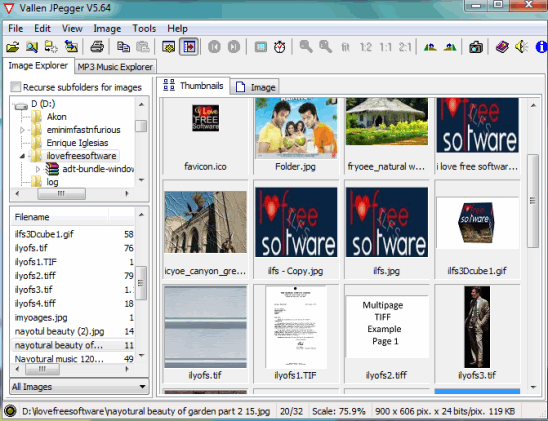The height and width of the screenshot is (421, 548).
Task: Open the Help menu
Action: 177,28
